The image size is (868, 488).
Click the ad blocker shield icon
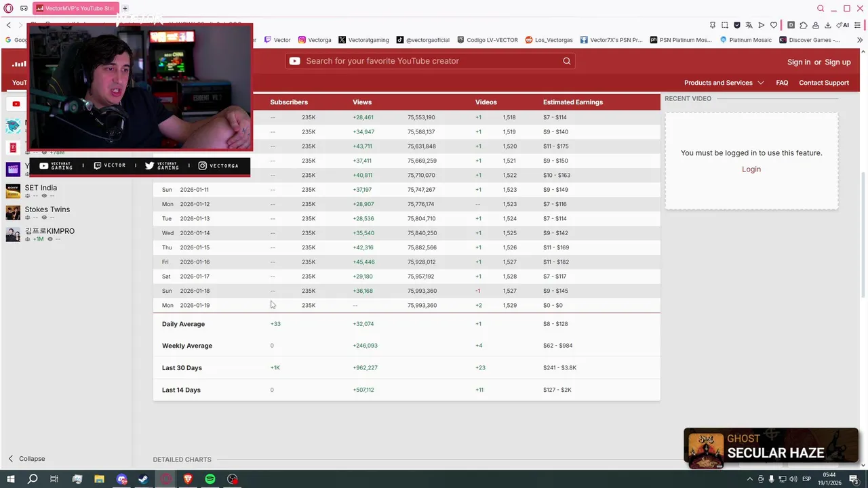[x=737, y=25]
